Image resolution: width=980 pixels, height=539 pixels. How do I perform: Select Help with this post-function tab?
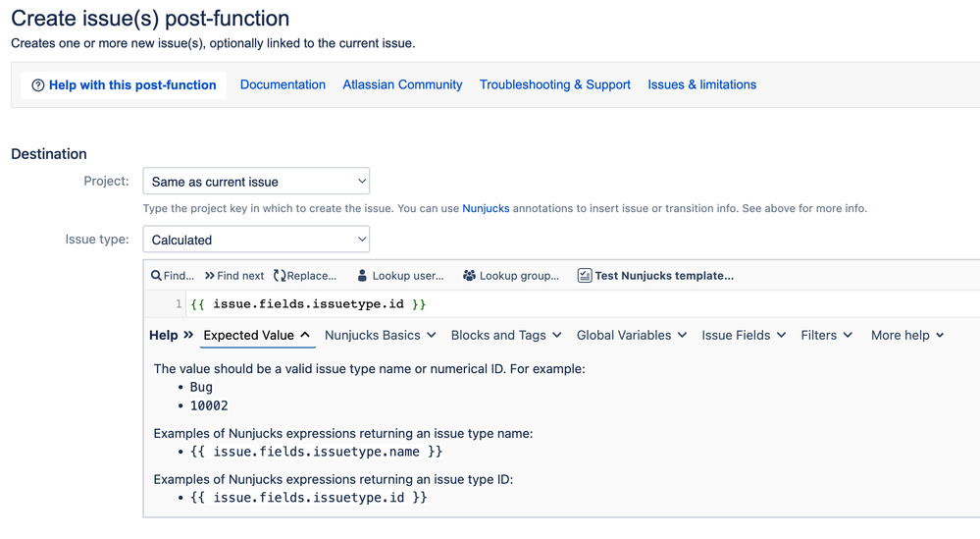[124, 85]
